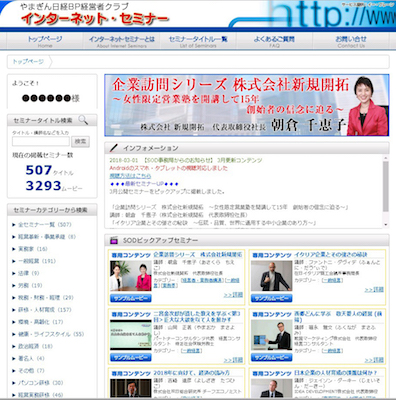Click the information panel scroll-down arrow
Screen dimensions: 396x400
point(385,225)
